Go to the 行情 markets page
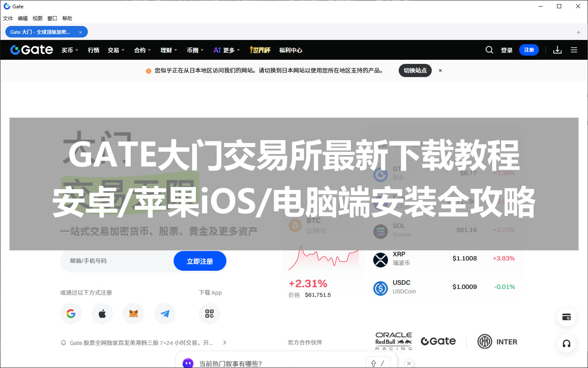The image size is (588, 368). (94, 50)
